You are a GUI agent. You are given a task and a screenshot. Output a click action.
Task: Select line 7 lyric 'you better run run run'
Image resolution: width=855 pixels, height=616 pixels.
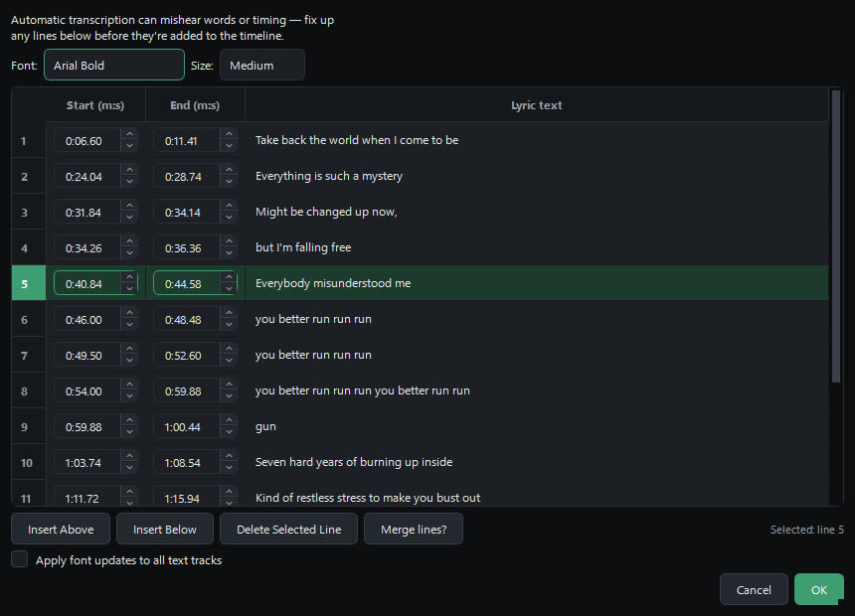313,355
